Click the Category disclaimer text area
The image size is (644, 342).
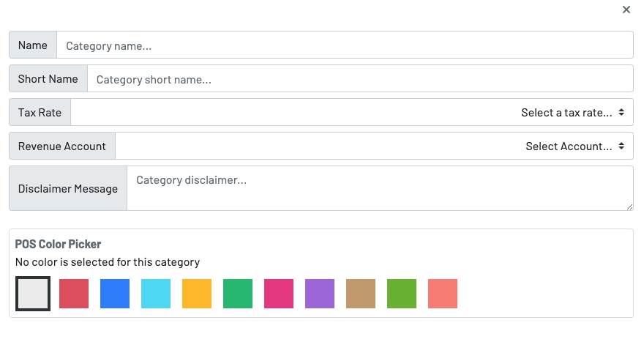coord(379,188)
